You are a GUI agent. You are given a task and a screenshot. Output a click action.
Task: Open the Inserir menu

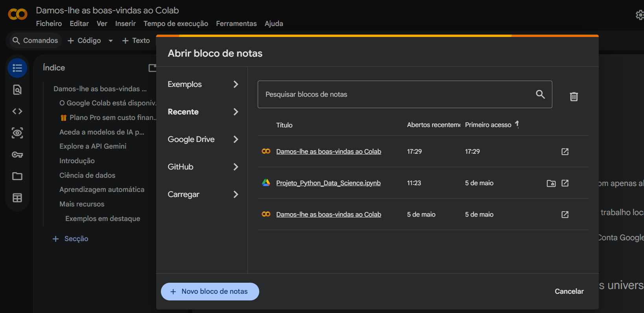(125, 24)
